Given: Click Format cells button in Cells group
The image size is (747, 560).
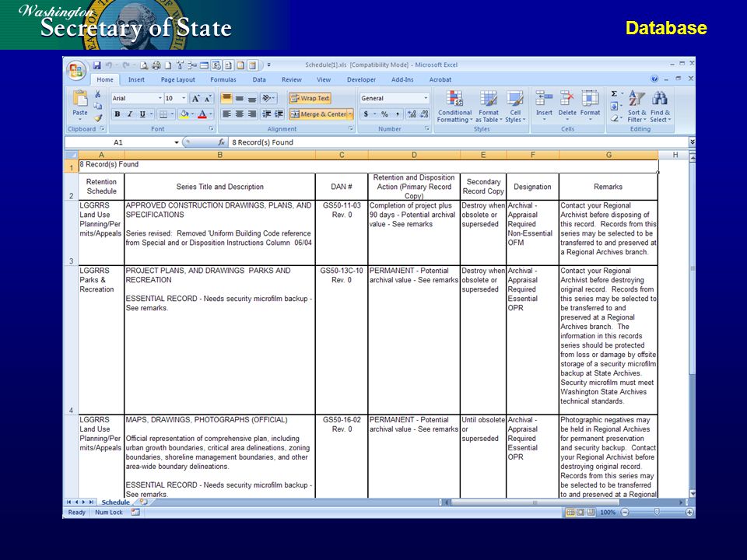Looking at the screenshot, I should 591,105.
